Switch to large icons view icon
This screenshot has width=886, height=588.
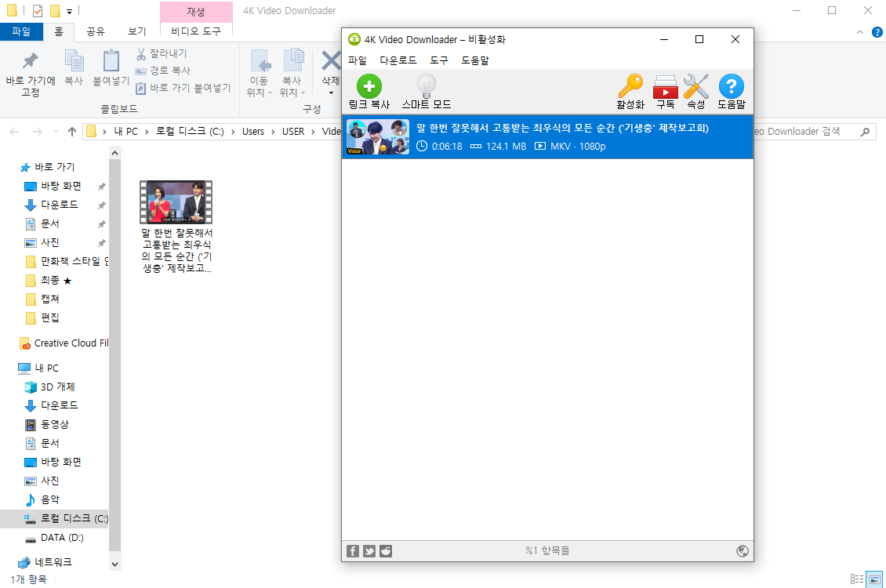point(874,579)
